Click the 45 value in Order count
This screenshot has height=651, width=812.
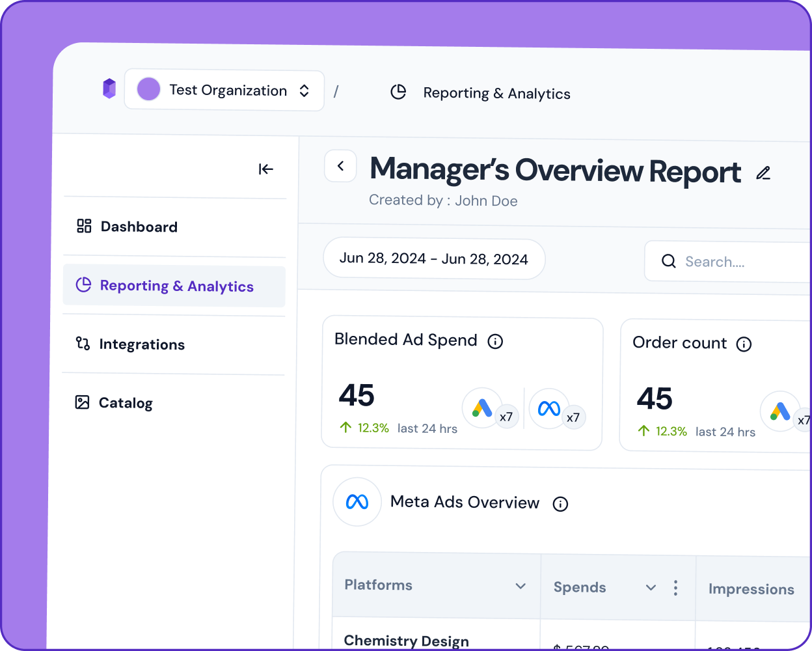(x=655, y=398)
